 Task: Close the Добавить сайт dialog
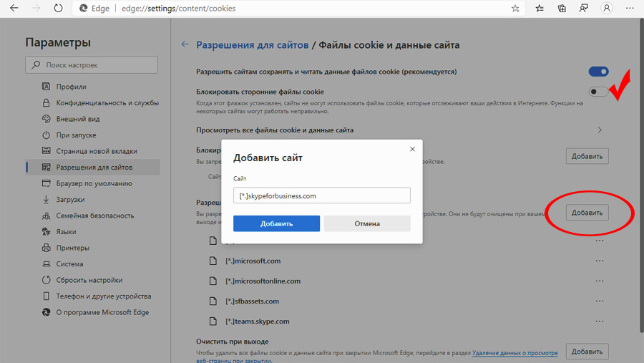pos(412,149)
